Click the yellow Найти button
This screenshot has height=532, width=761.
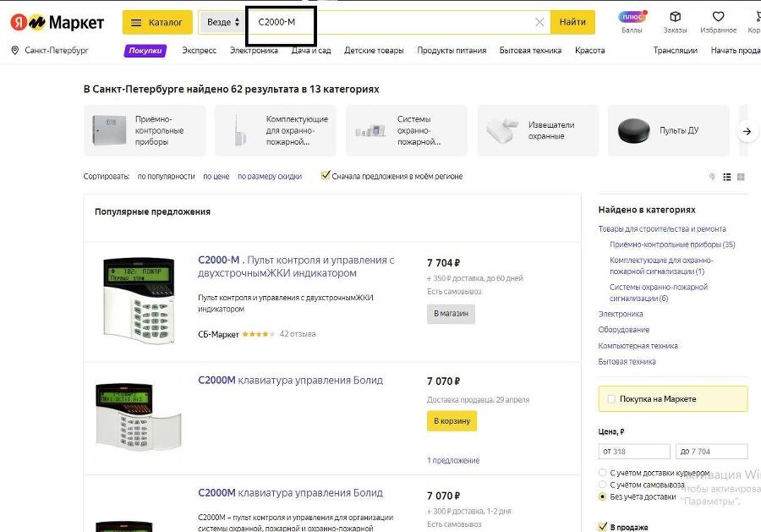click(x=573, y=21)
